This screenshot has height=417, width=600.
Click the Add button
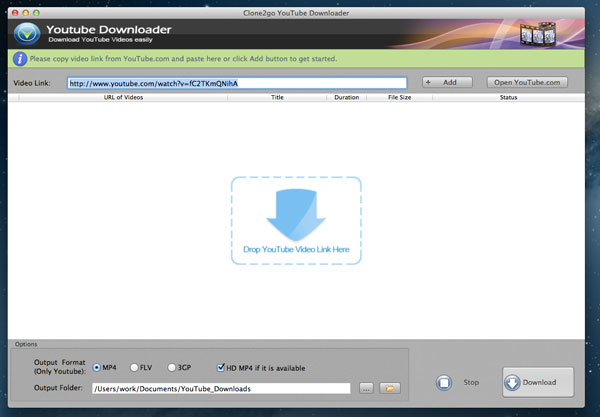pos(447,82)
